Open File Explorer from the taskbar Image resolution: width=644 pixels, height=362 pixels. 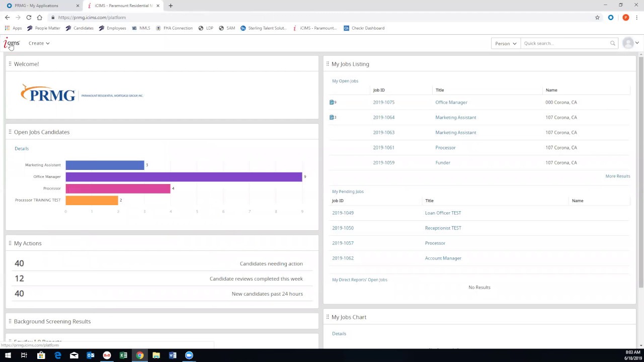(x=156, y=355)
